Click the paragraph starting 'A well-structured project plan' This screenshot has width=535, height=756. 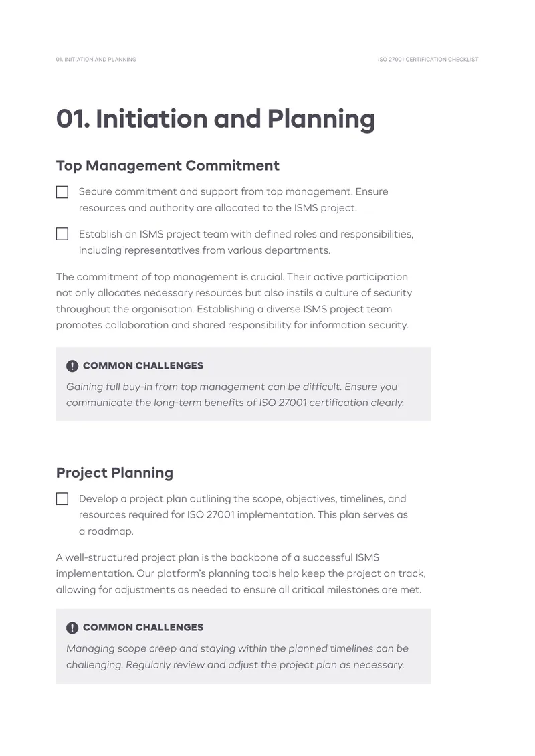(x=241, y=574)
